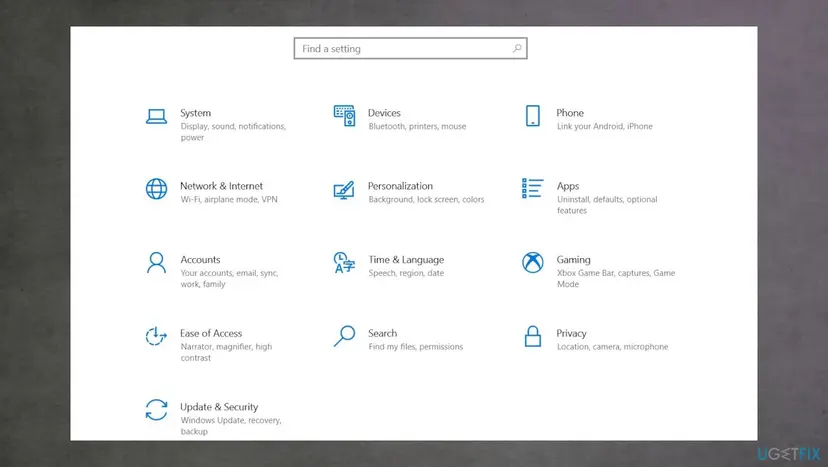Open the Apps title
This screenshot has width=828, height=467.
click(x=568, y=186)
